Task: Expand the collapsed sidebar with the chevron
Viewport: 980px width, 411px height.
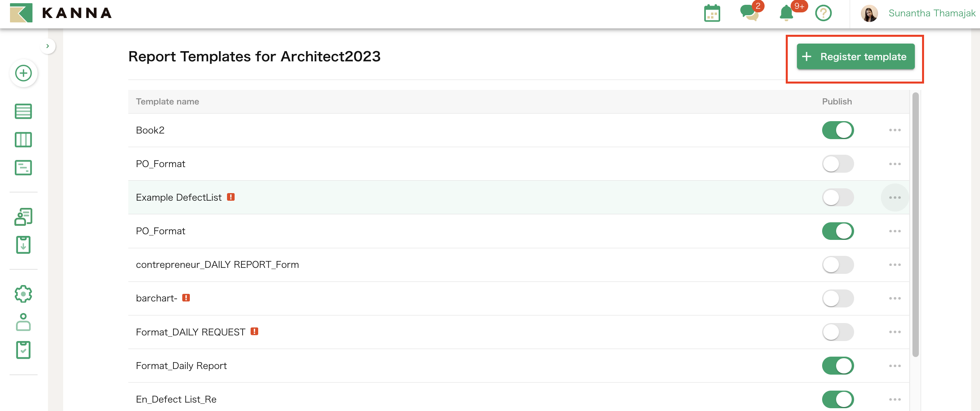Action: [x=48, y=46]
